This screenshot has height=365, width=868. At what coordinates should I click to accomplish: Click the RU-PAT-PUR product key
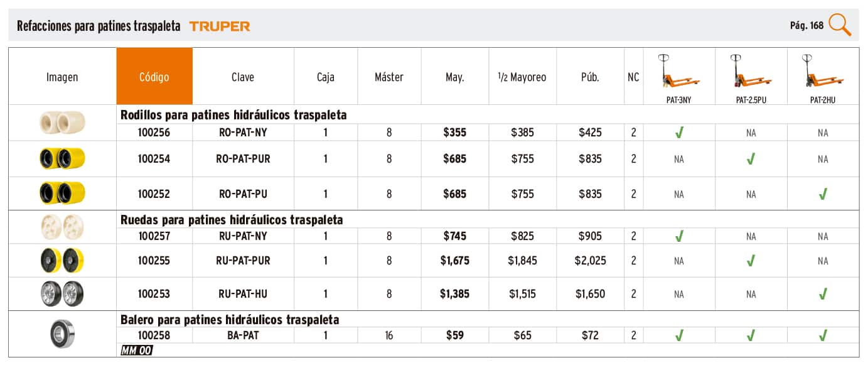(243, 261)
